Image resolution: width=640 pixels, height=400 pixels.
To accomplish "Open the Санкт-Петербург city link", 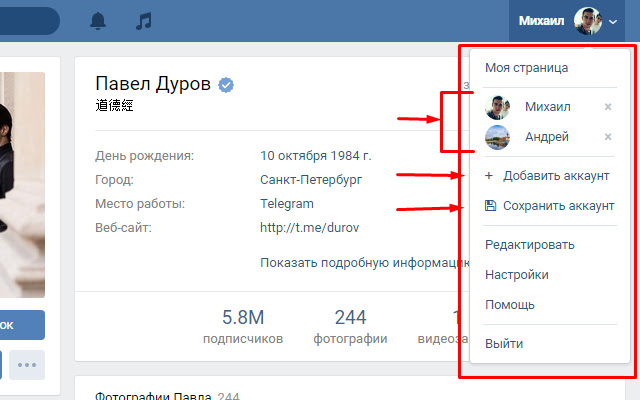I will (x=311, y=180).
